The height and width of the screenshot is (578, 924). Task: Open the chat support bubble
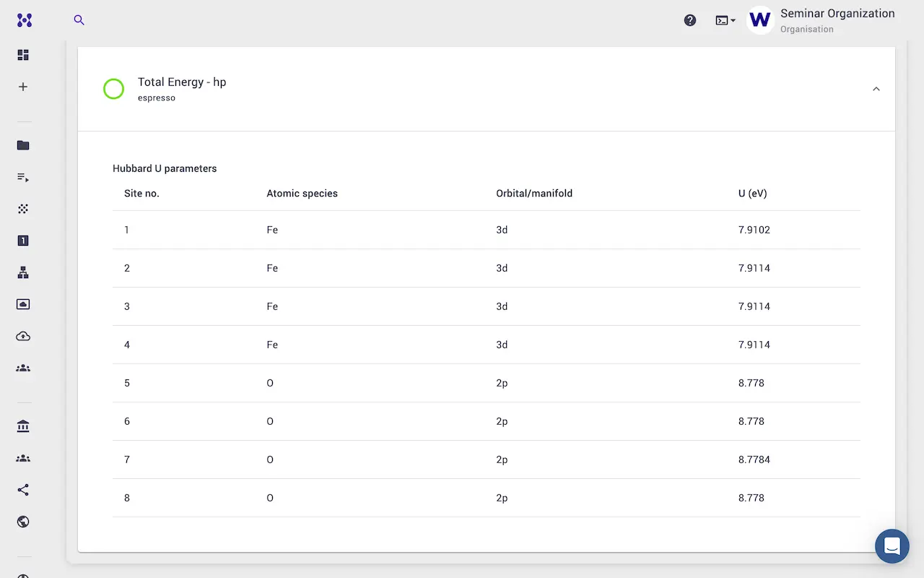pos(892,546)
